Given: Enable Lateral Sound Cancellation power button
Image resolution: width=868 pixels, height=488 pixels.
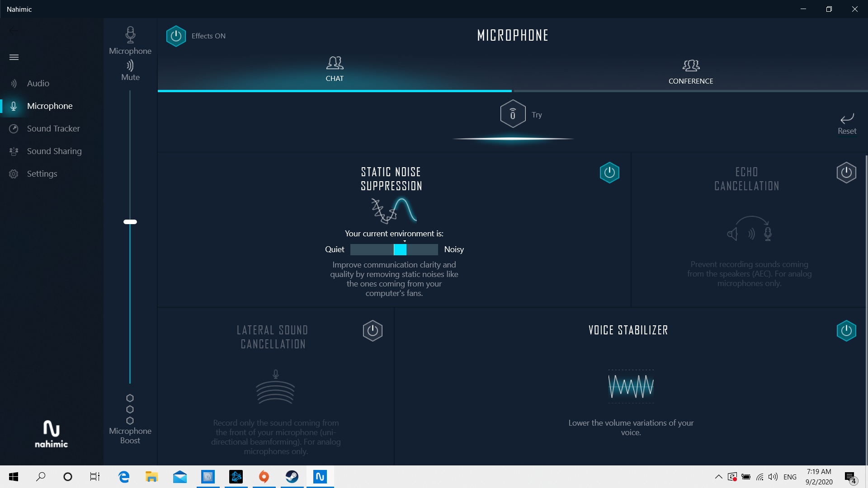Looking at the screenshot, I should (x=373, y=331).
